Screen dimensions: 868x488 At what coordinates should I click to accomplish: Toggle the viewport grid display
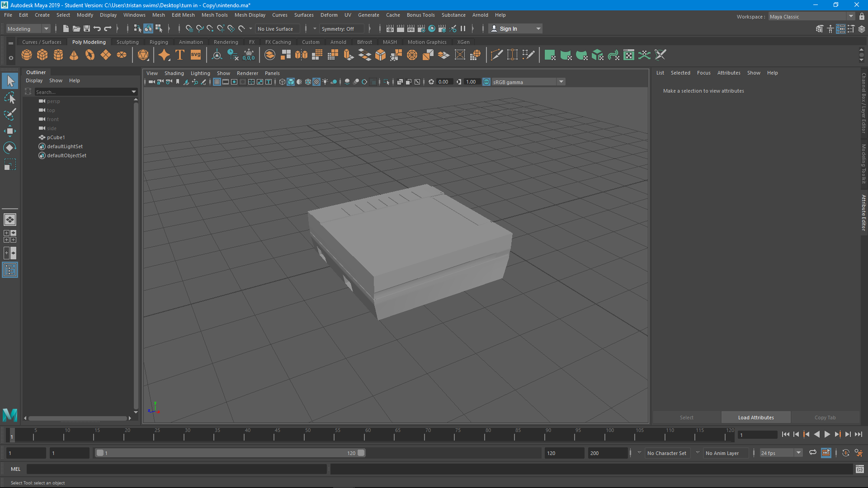coord(217,82)
